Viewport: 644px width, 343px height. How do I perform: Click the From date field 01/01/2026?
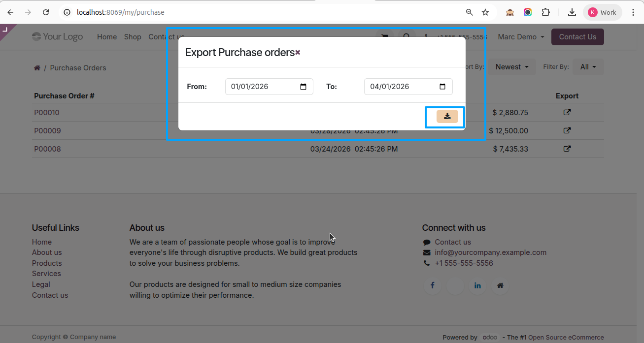click(269, 87)
